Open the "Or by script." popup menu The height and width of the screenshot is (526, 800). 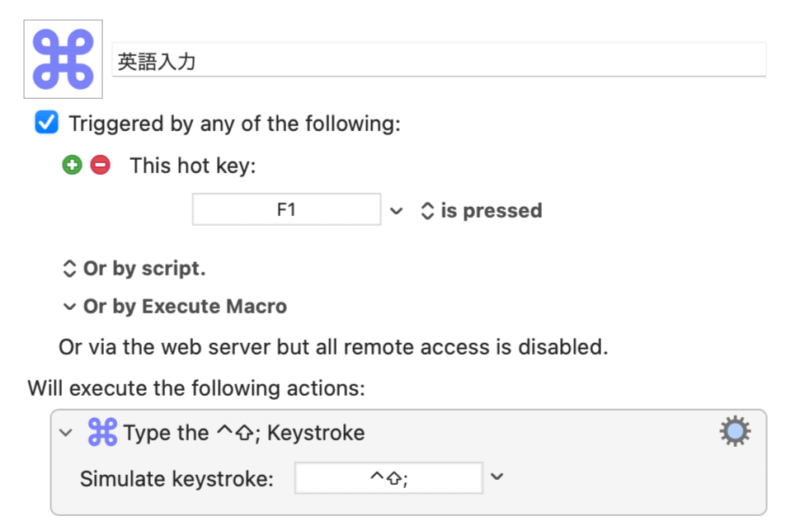click(134, 269)
